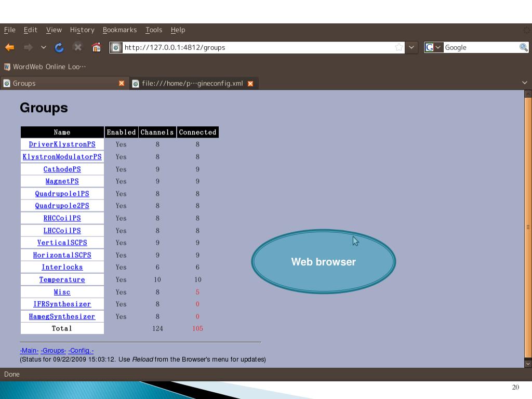Screen dimensions: 532x399
Task: Click the scrollbar down arrow
Action: pyautogui.click(x=528, y=364)
